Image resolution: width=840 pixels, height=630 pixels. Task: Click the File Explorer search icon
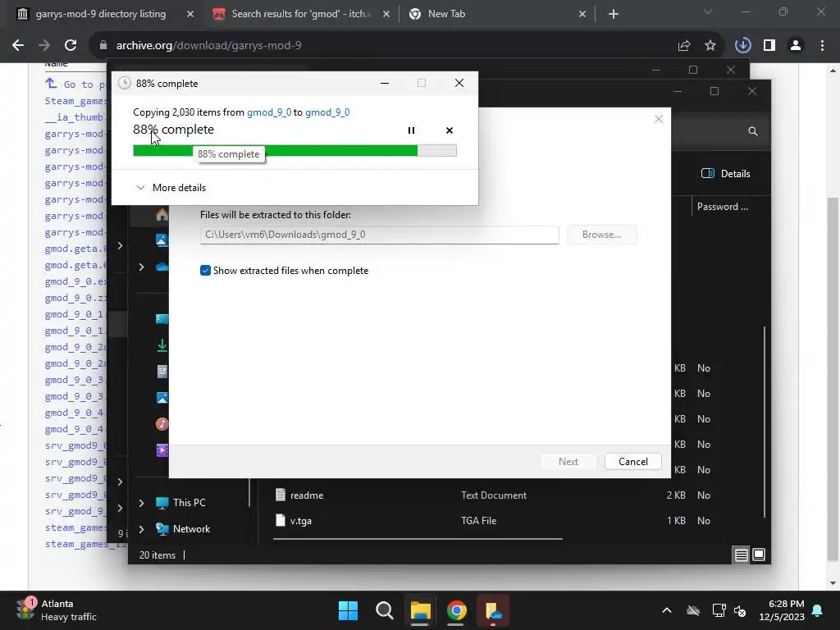[x=753, y=131]
